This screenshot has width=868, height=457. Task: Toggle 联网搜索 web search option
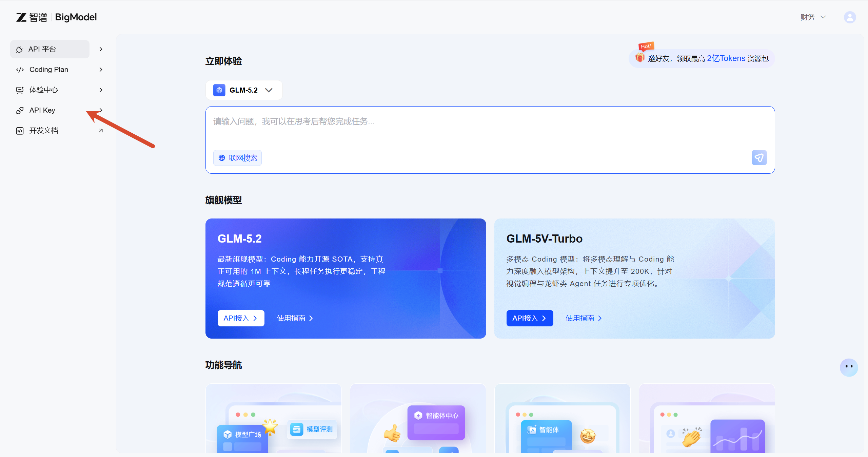237,158
